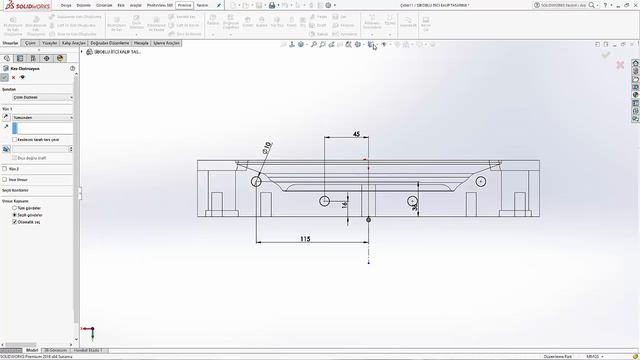Click the 115 dimension in the sketch
The image size is (640, 360).
click(x=305, y=239)
